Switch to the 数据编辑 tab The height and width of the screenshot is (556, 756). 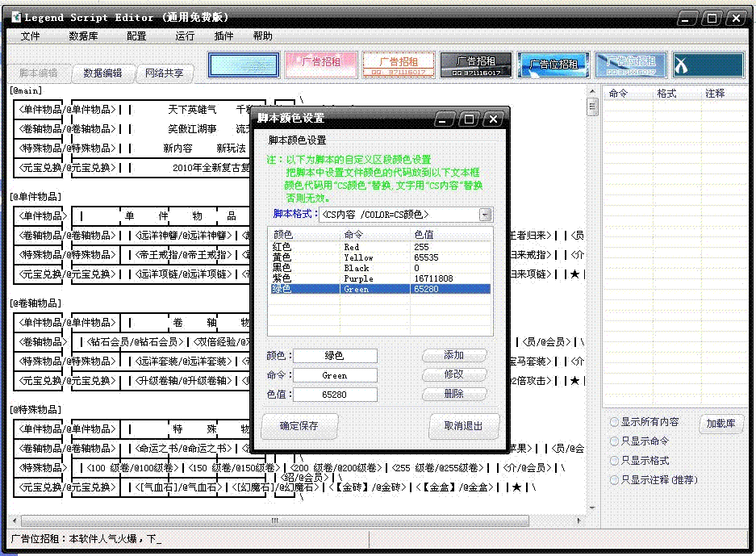click(102, 73)
